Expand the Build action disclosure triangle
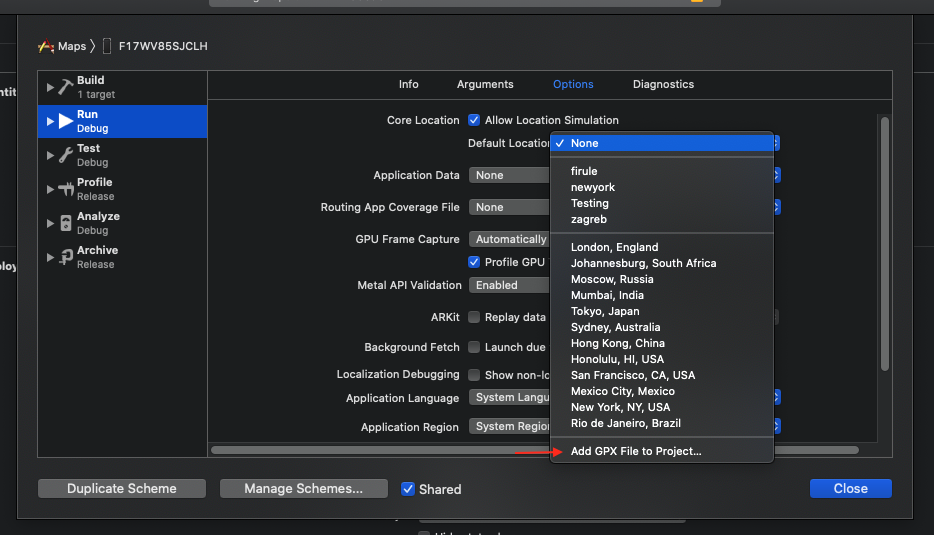Screen dimensions: 934x535 (x=50, y=87)
